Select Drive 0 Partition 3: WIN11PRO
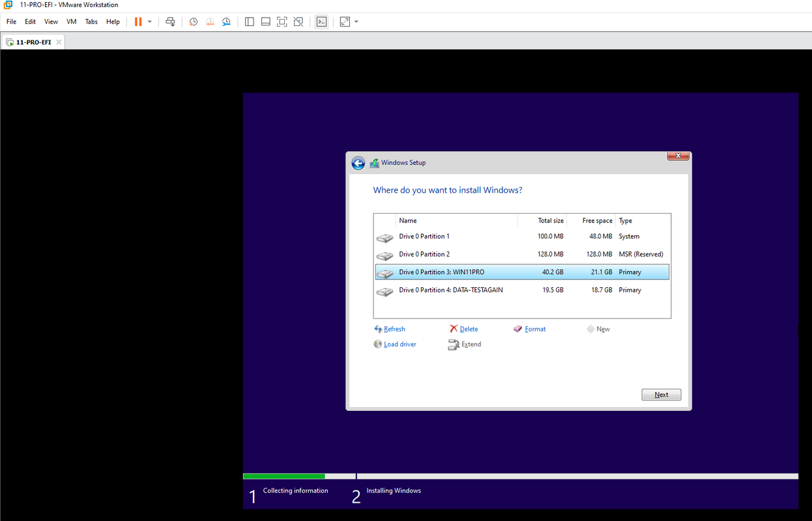Image resolution: width=812 pixels, height=521 pixels. (x=522, y=272)
